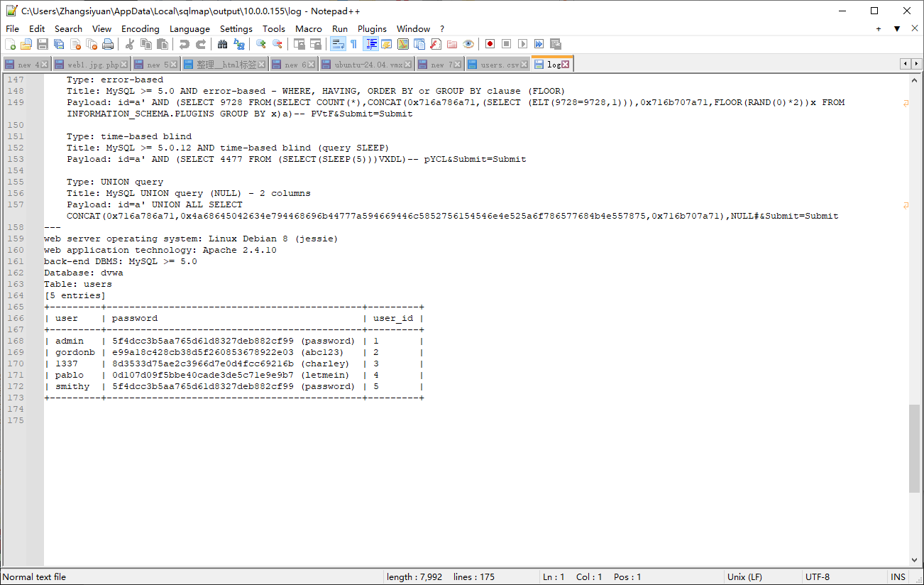Open Folder as Workspace icon
The height and width of the screenshot is (585, 924).
452,44
